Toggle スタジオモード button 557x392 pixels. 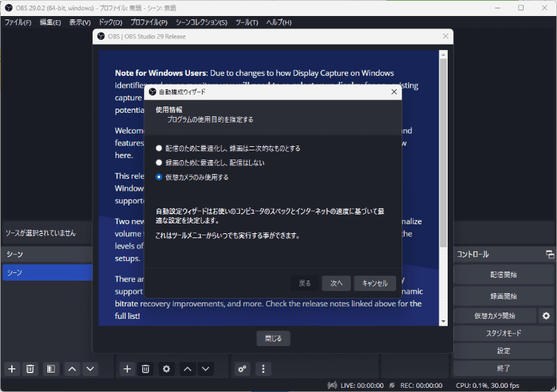[503, 334]
